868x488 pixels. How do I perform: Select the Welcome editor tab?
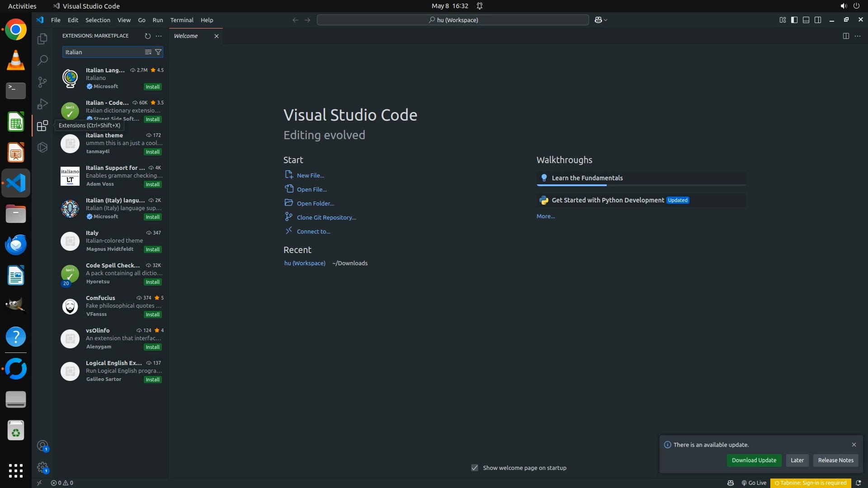186,36
